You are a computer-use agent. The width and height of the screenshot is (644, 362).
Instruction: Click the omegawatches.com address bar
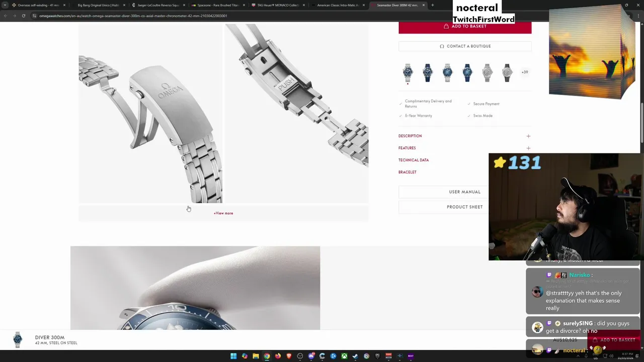(133, 16)
